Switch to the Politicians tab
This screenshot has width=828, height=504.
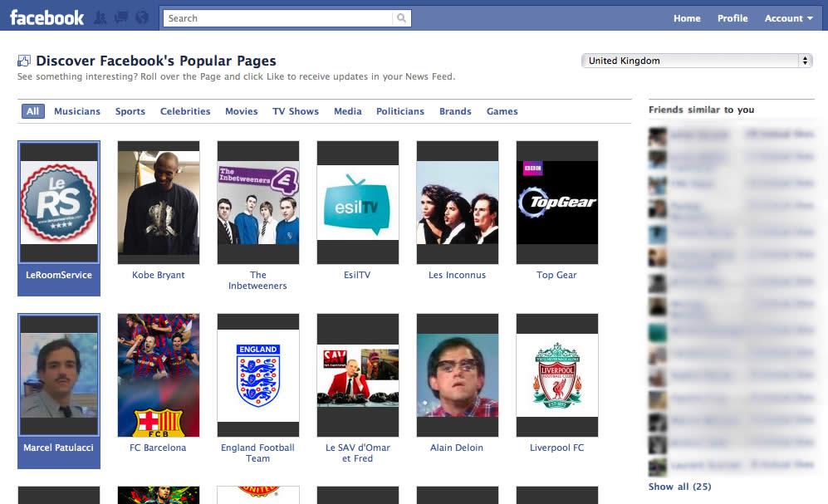(x=400, y=111)
